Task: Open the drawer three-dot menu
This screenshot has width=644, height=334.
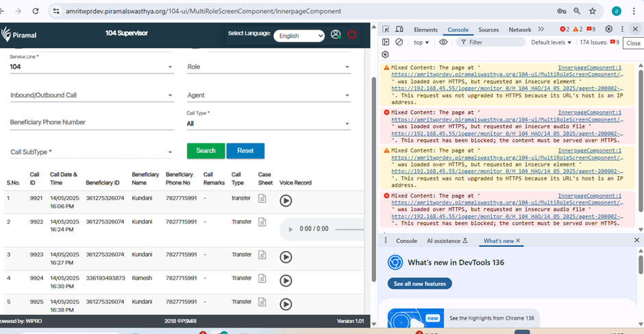Action: click(x=385, y=240)
